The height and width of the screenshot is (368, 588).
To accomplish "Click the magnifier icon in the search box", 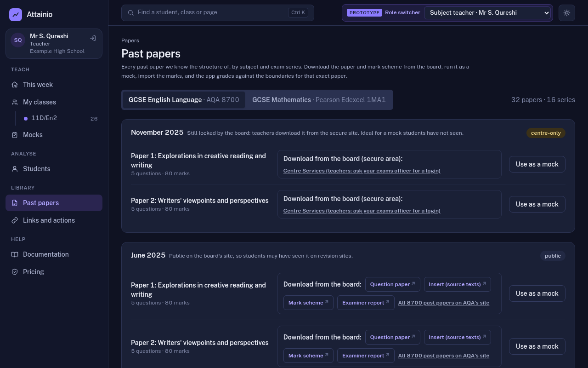I will click(x=131, y=13).
